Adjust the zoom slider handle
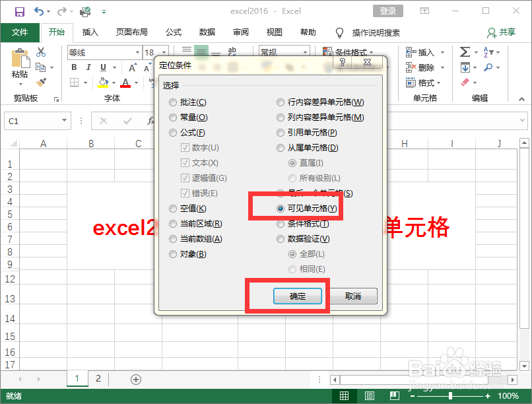The height and width of the screenshot is (404, 532). tap(450, 395)
